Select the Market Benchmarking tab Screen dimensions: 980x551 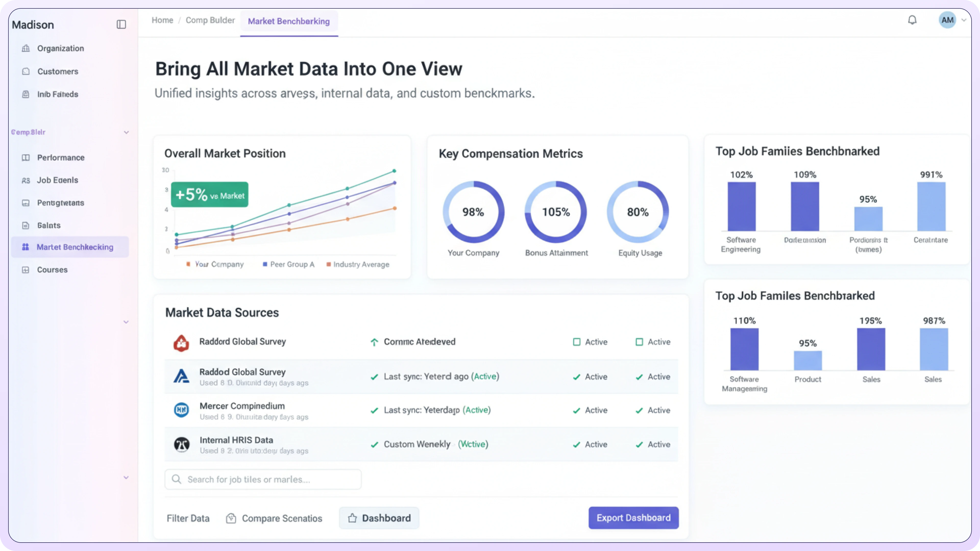coord(289,21)
